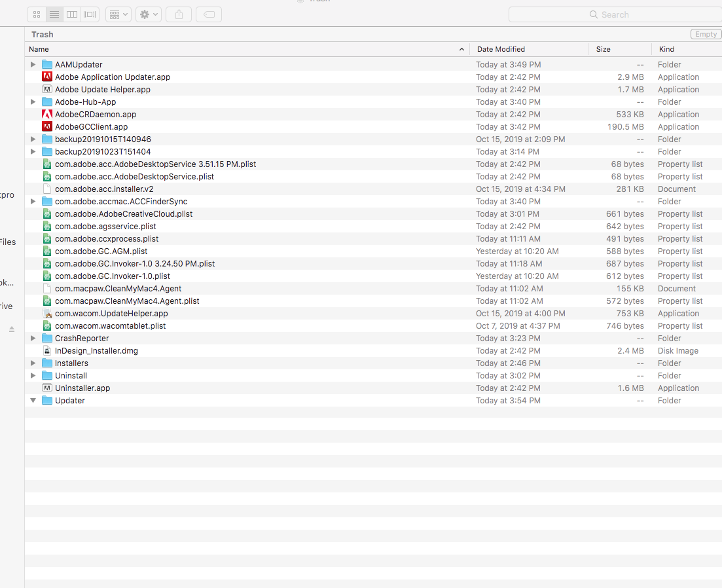Expand the Adobe-Hub-App folder
722x588 pixels.
pos(33,101)
